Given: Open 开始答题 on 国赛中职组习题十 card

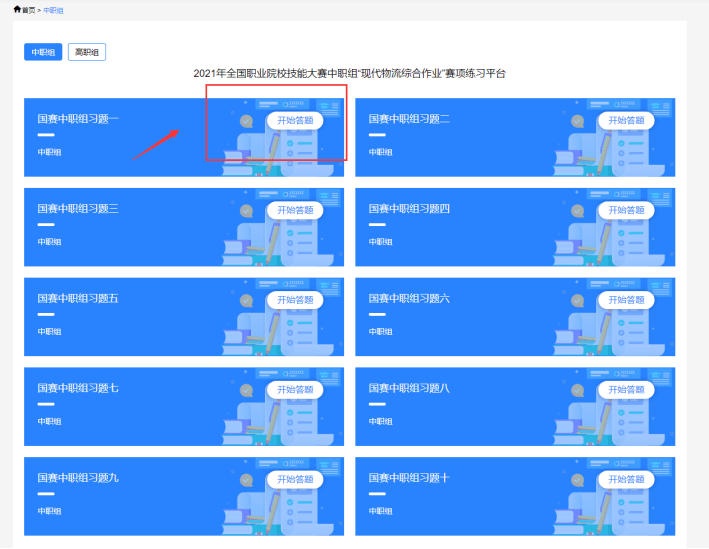Looking at the screenshot, I should (x=626, y=479).
